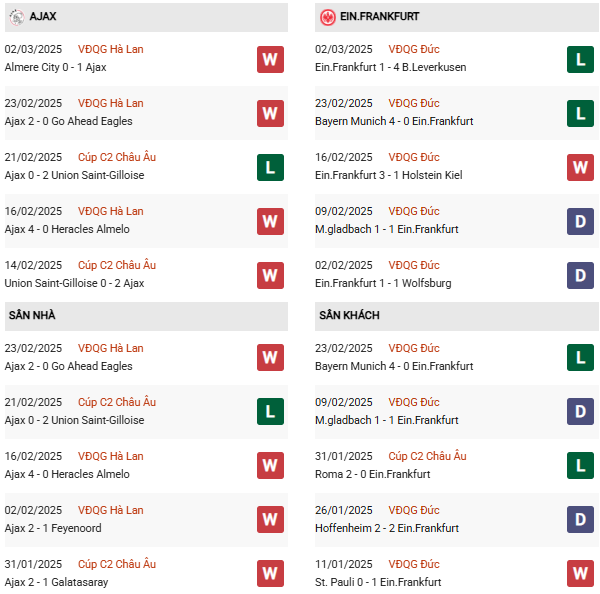The width and height of the screenshot is (600, 594).
Task: Click L badge for Roma vs Frankfurt
Action: [581, 466]
